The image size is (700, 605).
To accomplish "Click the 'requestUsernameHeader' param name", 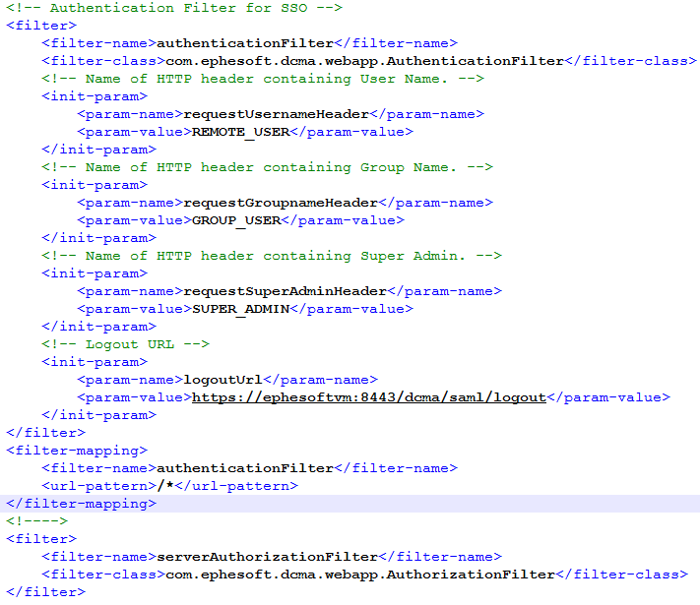I will 276,114.
